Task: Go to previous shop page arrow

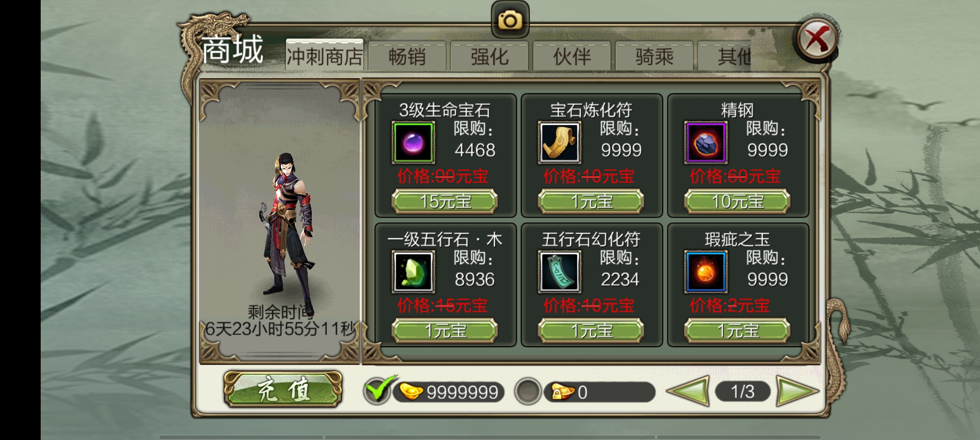Action: [689, 392]
